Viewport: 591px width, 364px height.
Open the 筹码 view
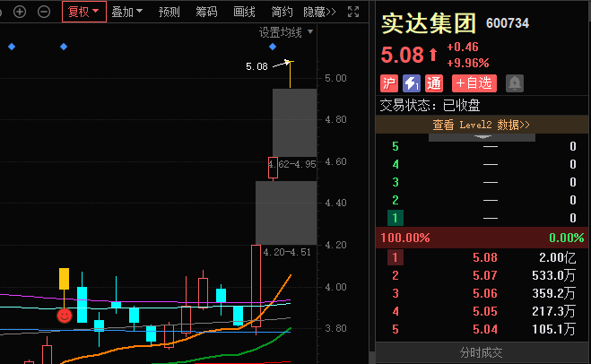206,12
